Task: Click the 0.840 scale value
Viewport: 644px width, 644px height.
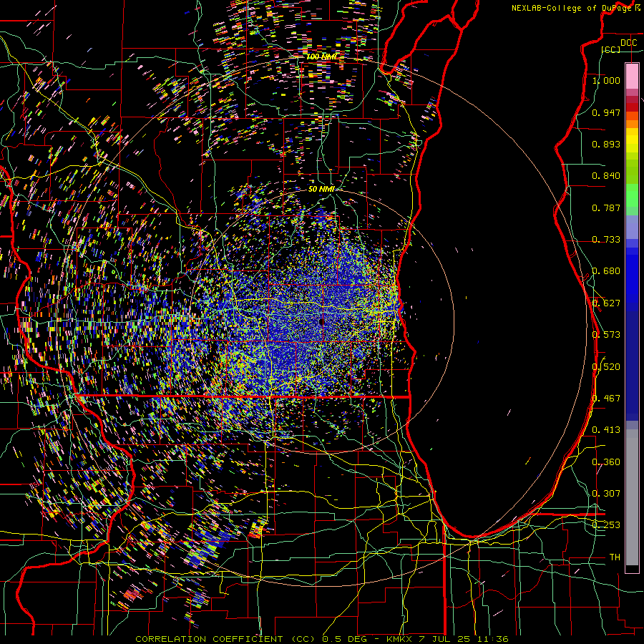Action: coord(606,176)
